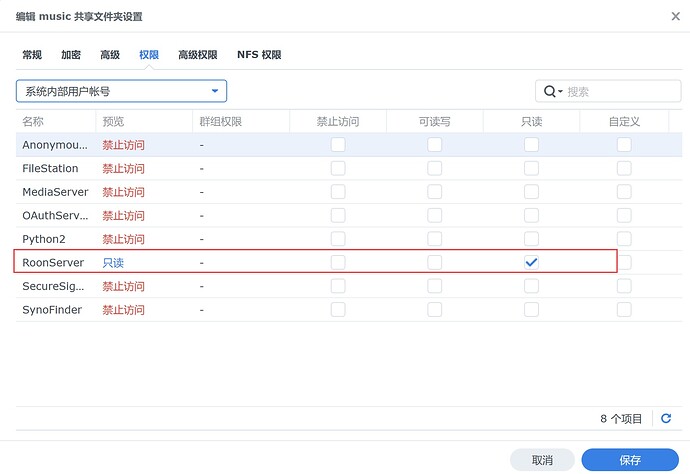690x474 pixels.
Task: Switch to the 高级 tab
Action: pos(110,55)
